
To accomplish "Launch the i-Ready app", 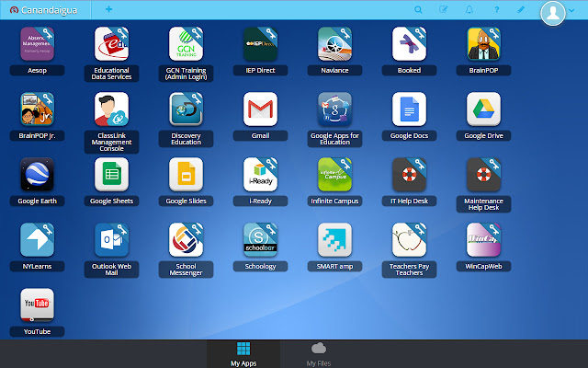I will (x=260, y=174).
